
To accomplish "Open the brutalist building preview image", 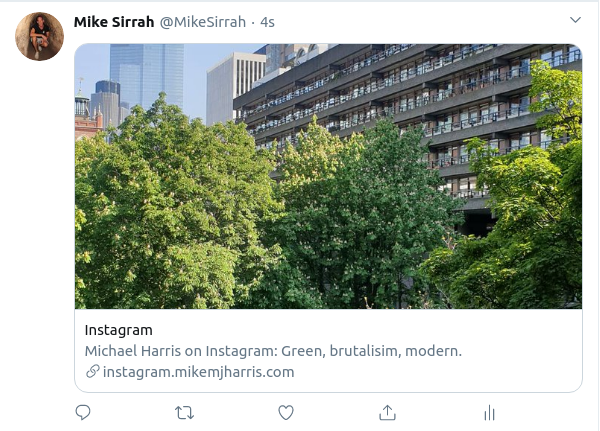I will 328,176.
